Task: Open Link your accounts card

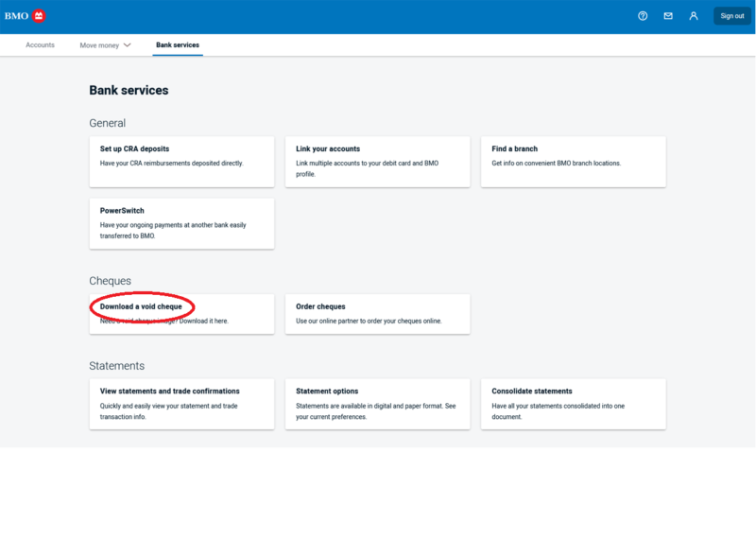Action: click(x=377, y=161)
